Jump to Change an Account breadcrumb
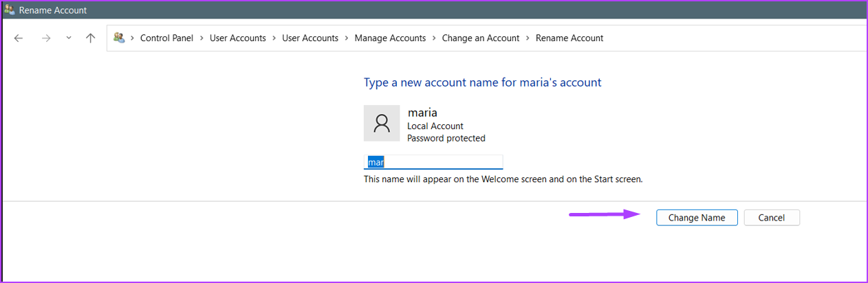 pyautogui.click(x=481, y=38)
